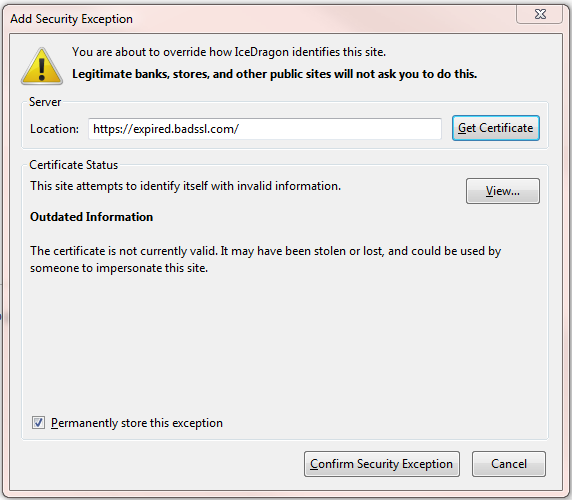Click the 'Add Security Exception' title bar

72,19
